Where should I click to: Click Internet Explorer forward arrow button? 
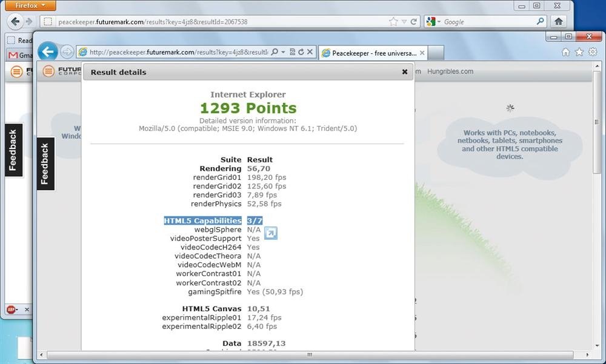click(x=67, y=51)
